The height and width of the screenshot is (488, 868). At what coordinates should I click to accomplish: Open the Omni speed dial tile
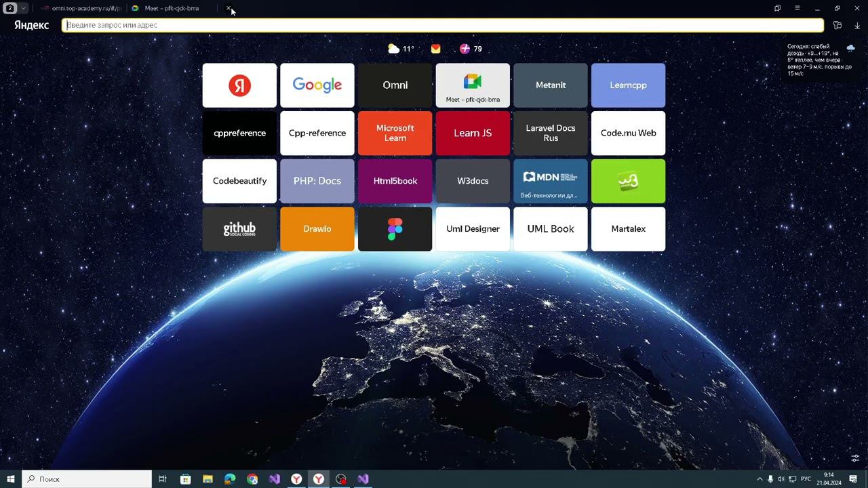click(395, 85)
